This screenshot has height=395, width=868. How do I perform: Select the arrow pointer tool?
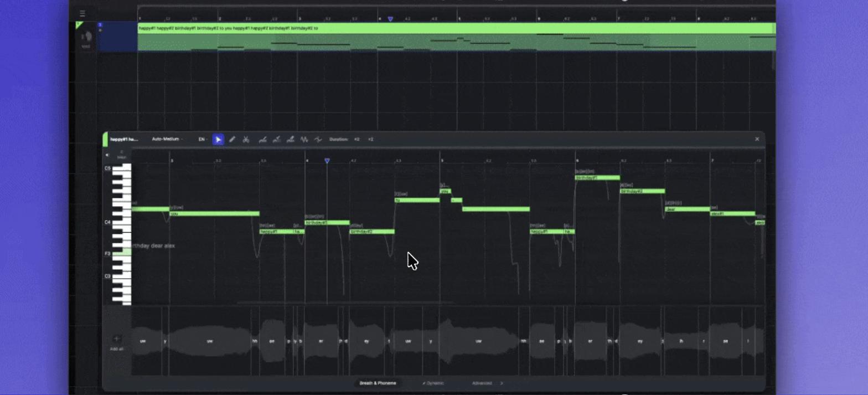[218, 140]
